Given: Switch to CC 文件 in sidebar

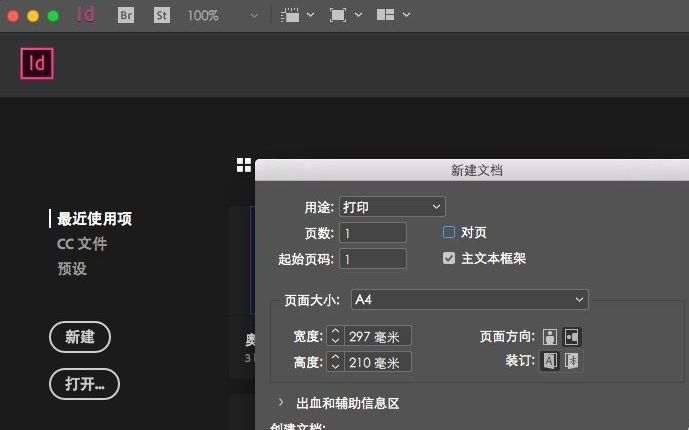Looking at the screenshot, I should tap(81, 244).
